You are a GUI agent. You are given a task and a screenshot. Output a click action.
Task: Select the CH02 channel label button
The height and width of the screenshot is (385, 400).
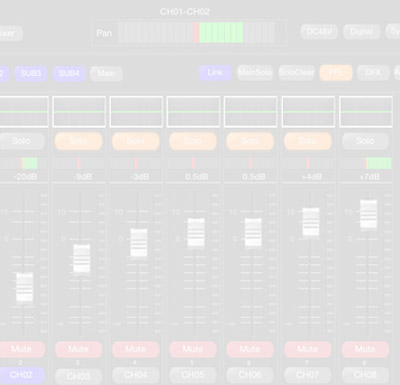click(21, 375)
